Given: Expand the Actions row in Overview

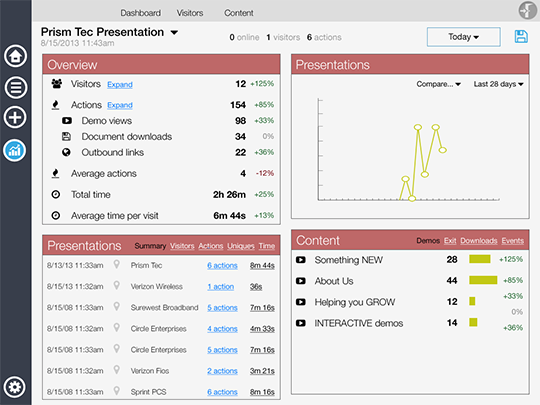Looking at the screenshot, I should pos(120,105).
